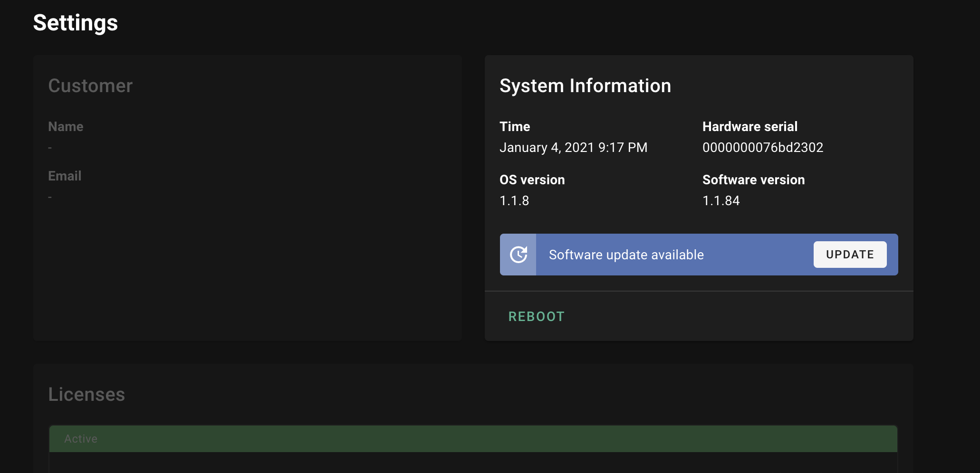The width and height of the screenshot is (980, 473).
Task: Click the Time label
Action: pyautogui.click(x=515, y=127)
